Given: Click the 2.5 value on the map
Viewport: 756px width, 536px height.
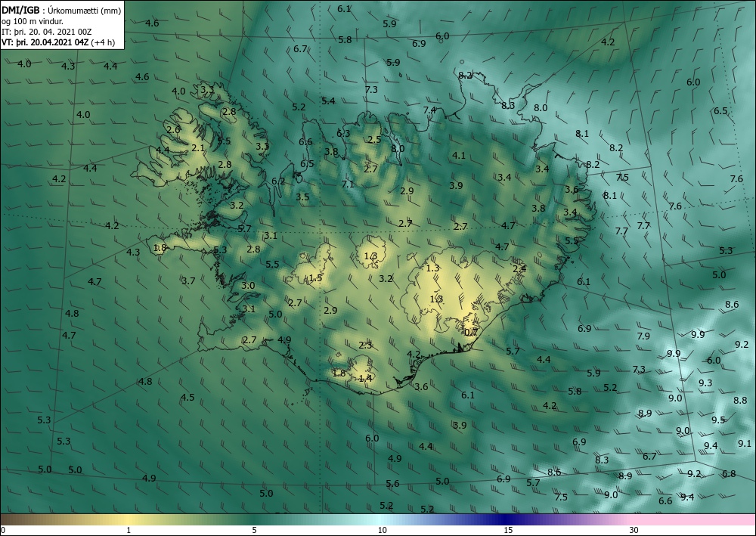Looking at the screenshot, I should point(375,140).
